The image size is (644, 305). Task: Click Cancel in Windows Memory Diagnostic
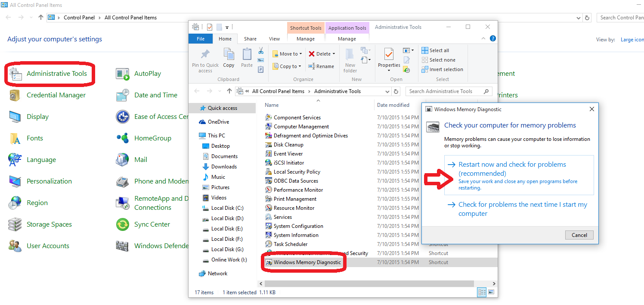pyautogui.click(x=579, y=235)
